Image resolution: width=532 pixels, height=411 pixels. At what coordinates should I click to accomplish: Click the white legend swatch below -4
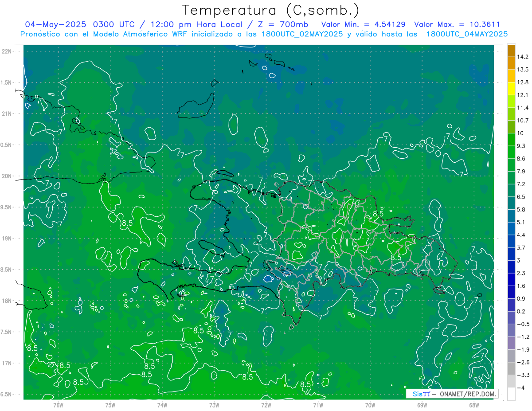511,394
